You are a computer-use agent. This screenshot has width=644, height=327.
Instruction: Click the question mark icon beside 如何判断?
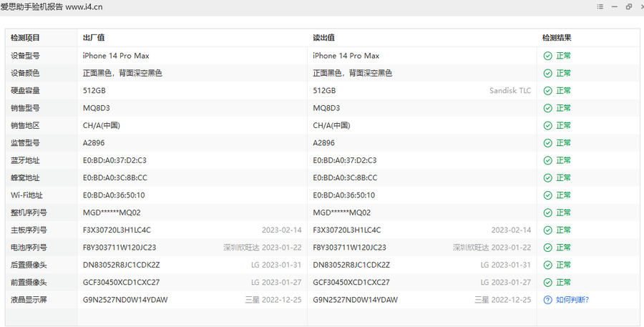tap(547, 300)
